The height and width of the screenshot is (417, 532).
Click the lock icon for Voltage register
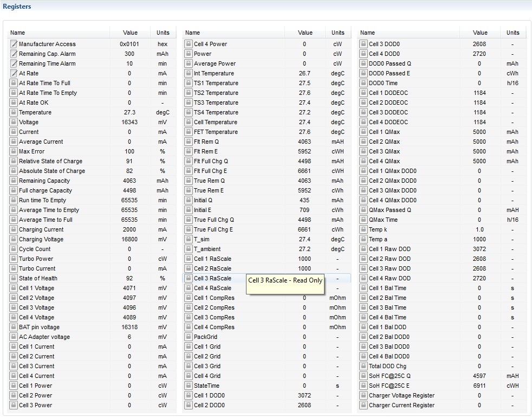coord(14,122)
